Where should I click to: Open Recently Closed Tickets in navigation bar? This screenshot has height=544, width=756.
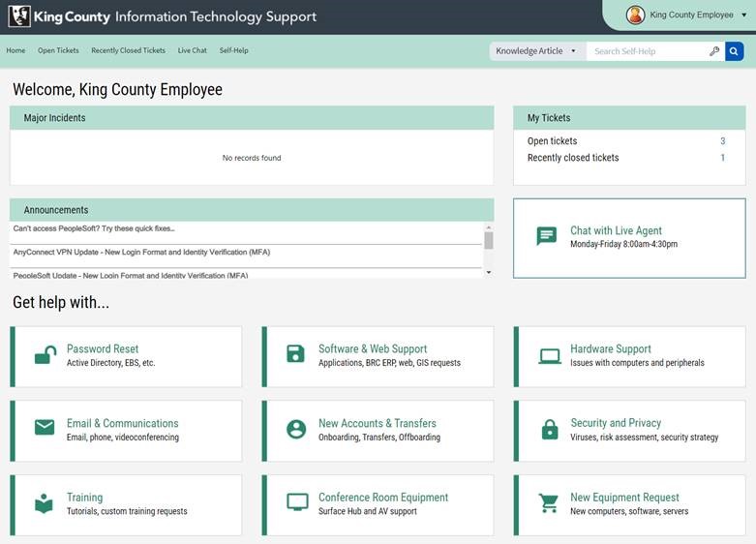click(128, 50)
